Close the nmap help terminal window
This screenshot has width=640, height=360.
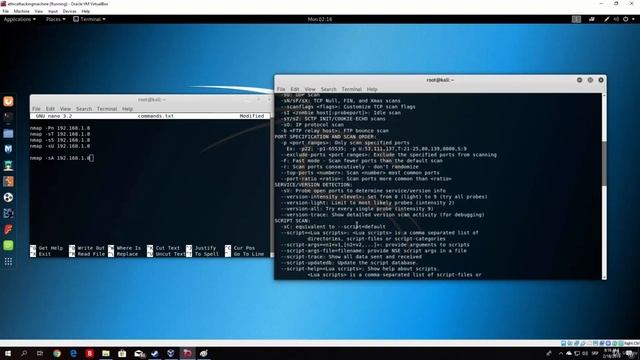(x=601, y=80)
